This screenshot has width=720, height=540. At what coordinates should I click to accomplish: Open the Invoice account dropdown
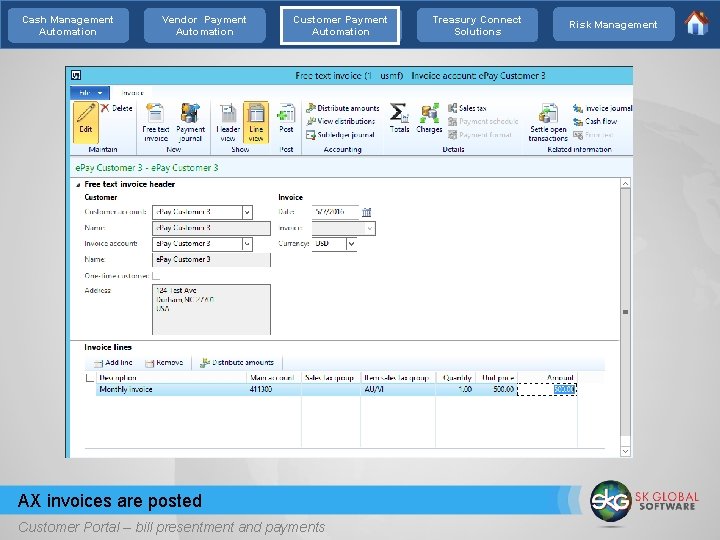click(247, 244)
